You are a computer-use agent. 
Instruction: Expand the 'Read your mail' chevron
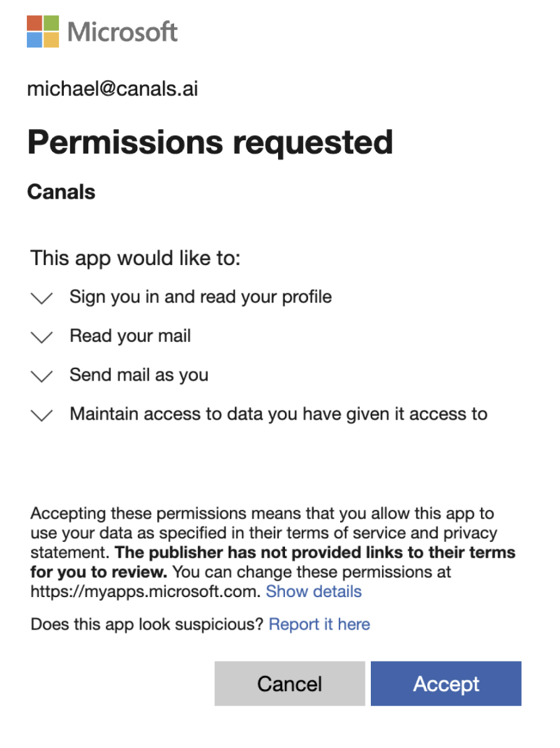pos(41,337)
